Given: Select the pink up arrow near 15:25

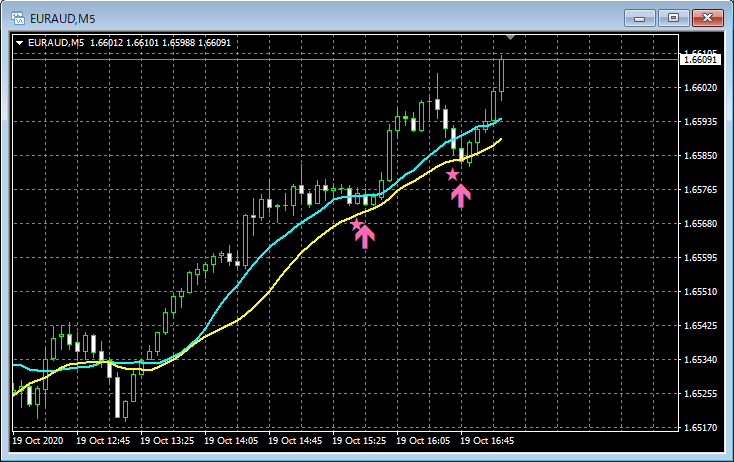Looking at the screenshot, I should pyautogui.click(x=365, y=236).
